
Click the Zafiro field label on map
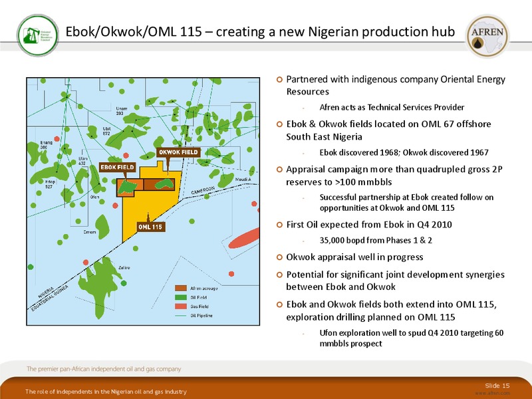tap(124, 268)
